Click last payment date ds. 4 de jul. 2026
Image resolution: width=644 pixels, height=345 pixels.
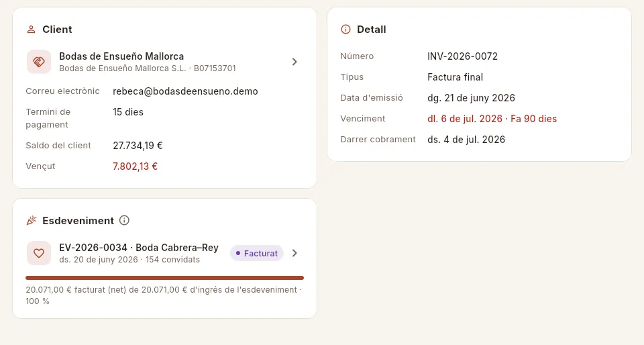pos(466,140)
